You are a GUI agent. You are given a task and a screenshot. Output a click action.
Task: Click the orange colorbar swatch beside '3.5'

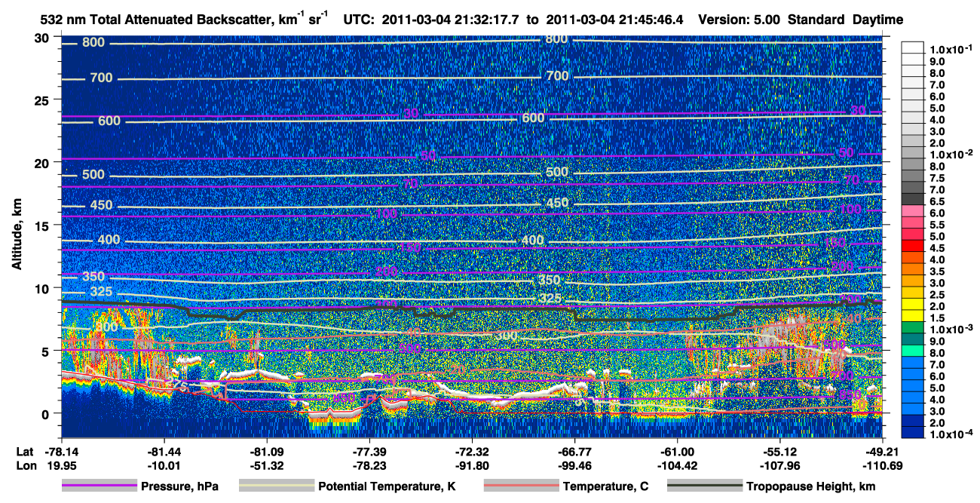[x=914, y=268]
